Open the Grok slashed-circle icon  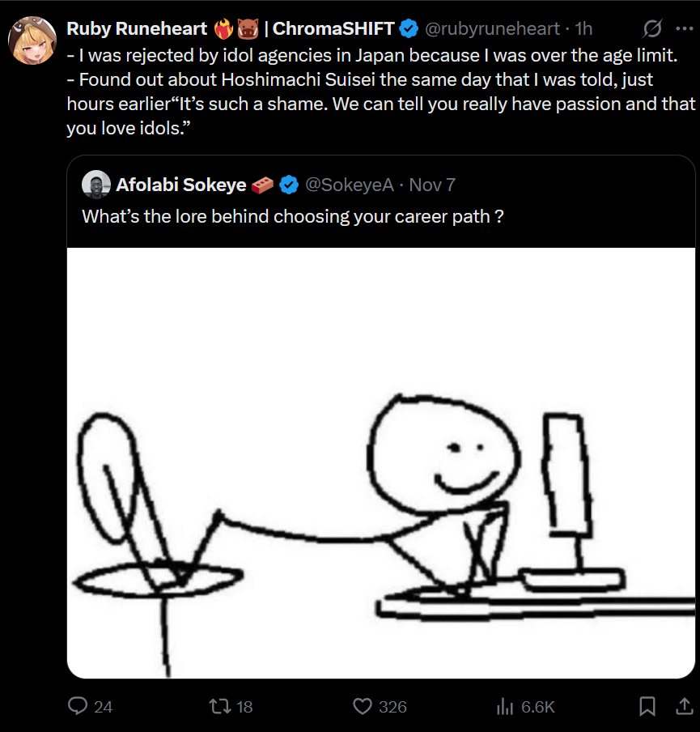652,29
